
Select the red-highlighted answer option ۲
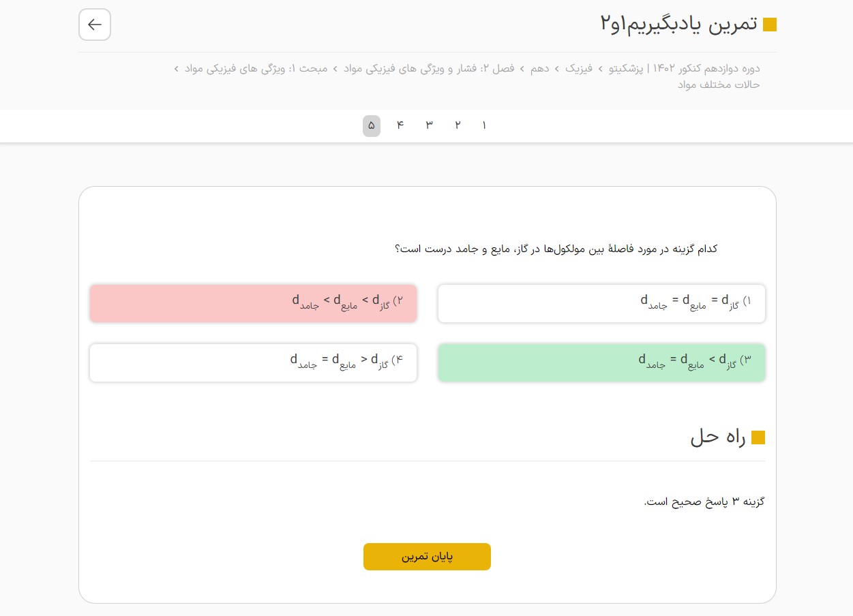tap(253, 303)
